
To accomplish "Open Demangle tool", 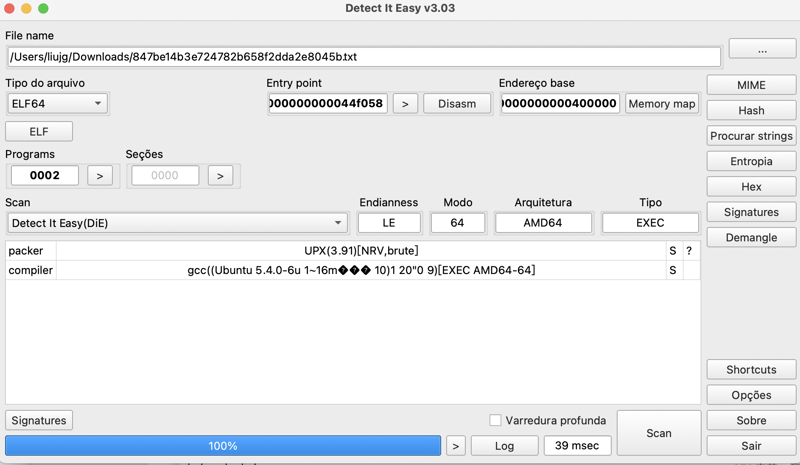I will coord(751,237).
